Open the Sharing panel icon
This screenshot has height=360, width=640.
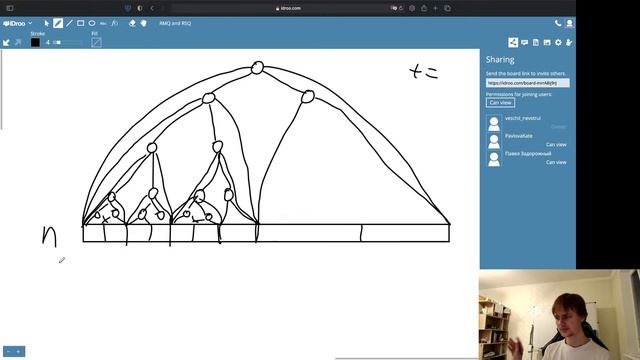(513, 42)
